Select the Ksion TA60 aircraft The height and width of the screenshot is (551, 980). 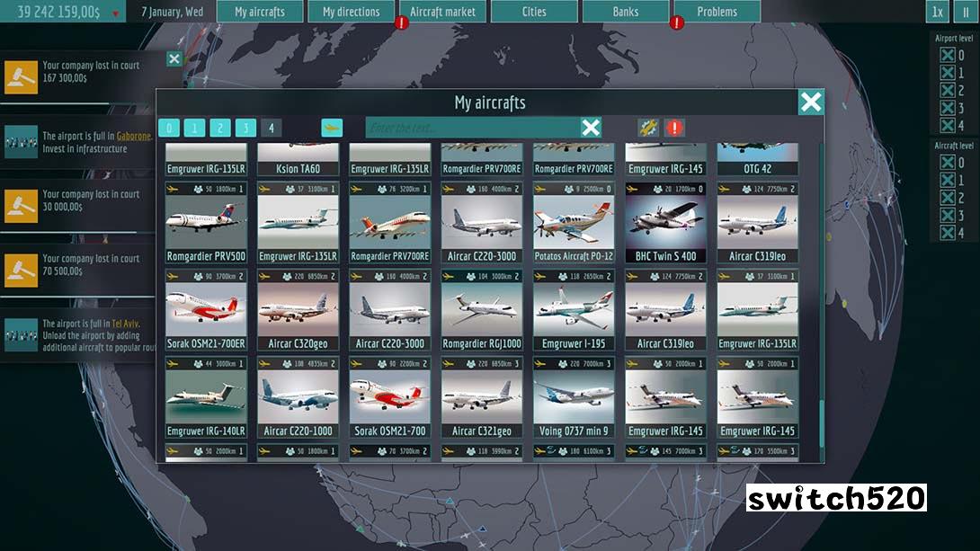tap(298, 159)
